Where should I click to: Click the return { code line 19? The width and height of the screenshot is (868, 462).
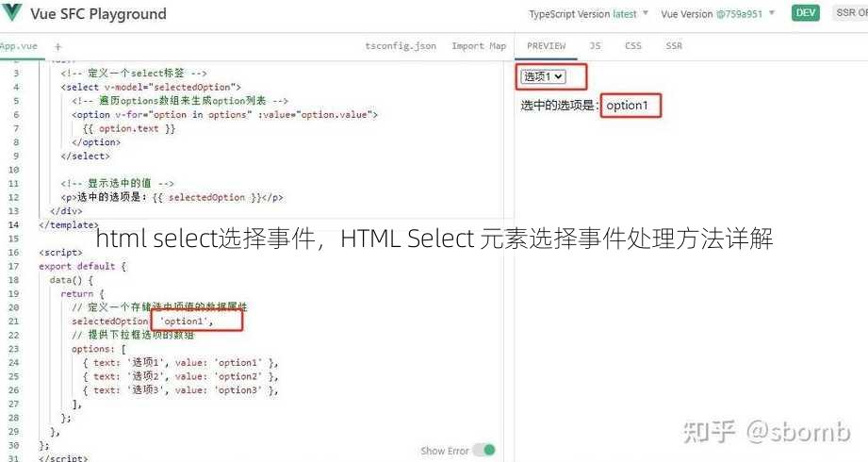point(83,294)
